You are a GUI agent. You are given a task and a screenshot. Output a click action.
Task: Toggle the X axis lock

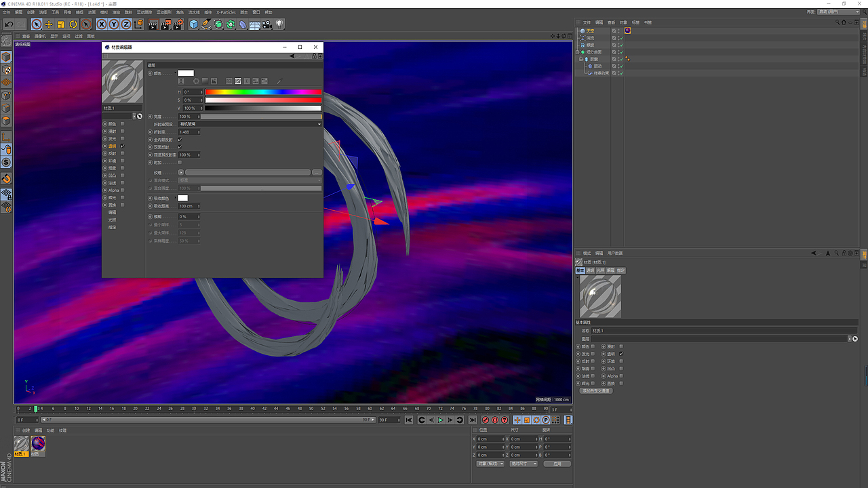click(x=102, y=24)
